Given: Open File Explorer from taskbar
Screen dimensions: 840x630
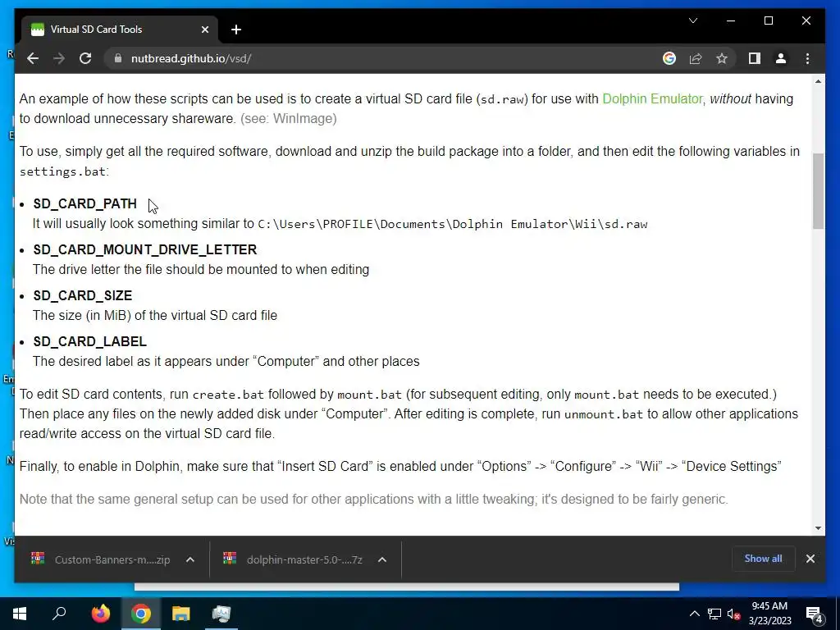Looking at the screenshot, I should [181, 614].
